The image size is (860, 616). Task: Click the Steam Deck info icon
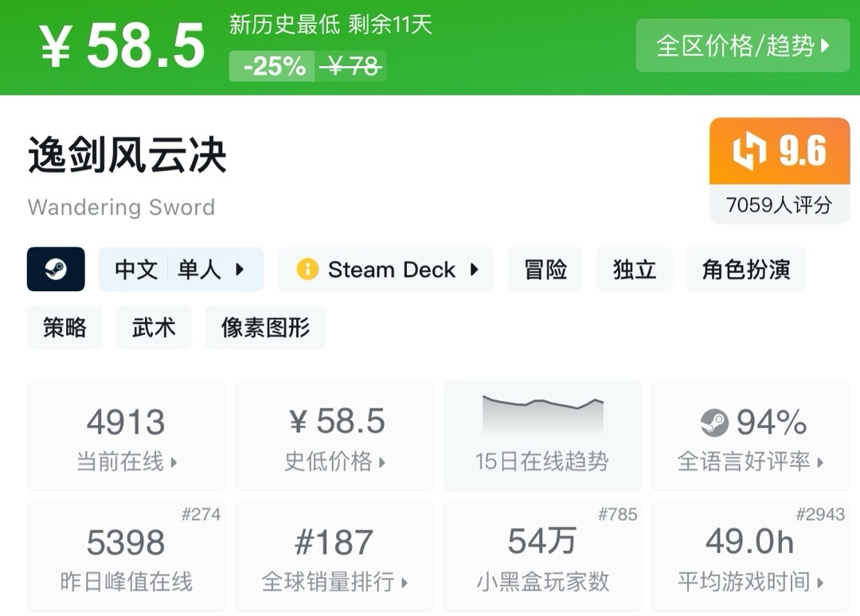point(307,270)
